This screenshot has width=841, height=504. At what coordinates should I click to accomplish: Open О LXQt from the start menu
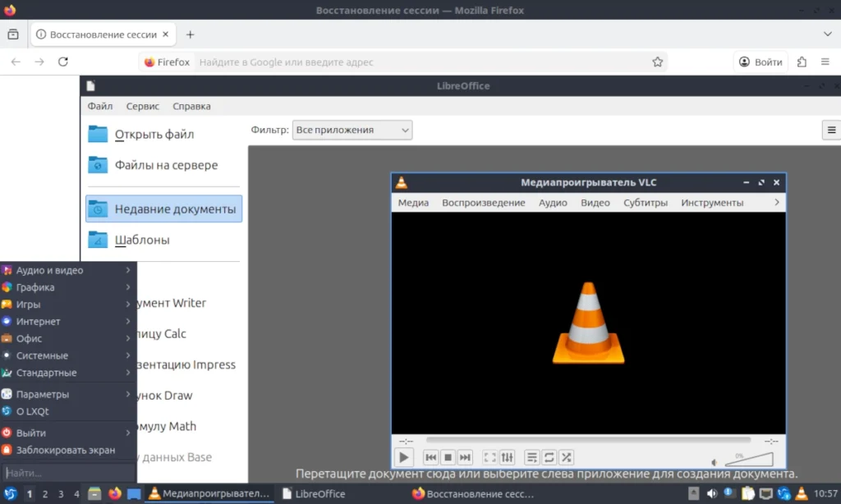tap(67, 412)
